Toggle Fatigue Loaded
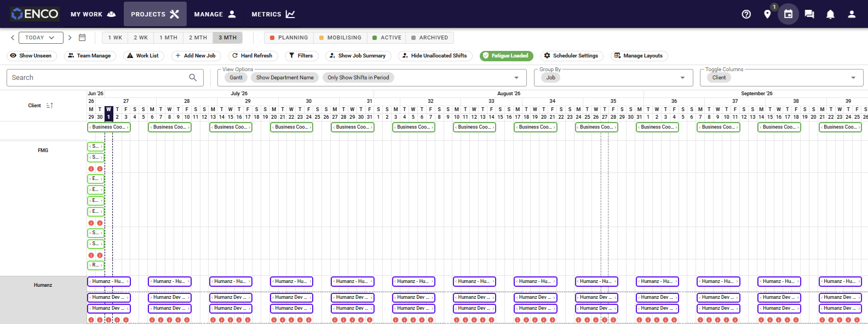 [x=506, y=56]
